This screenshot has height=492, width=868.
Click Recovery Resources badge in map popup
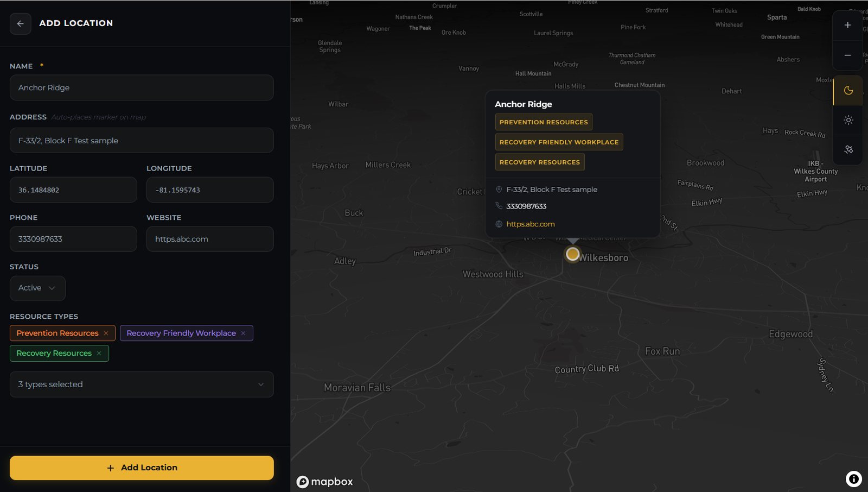click(x=540, y=162)
